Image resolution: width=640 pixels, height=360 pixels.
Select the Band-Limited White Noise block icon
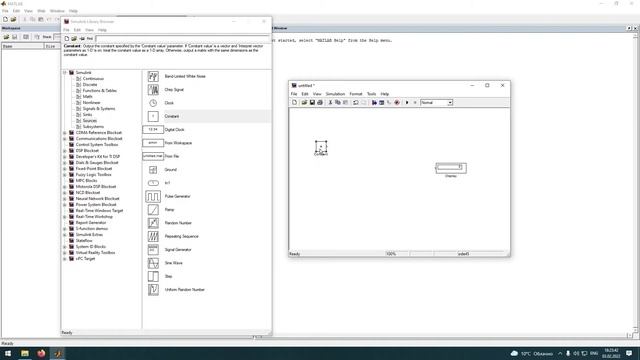[x=153, y=76]
